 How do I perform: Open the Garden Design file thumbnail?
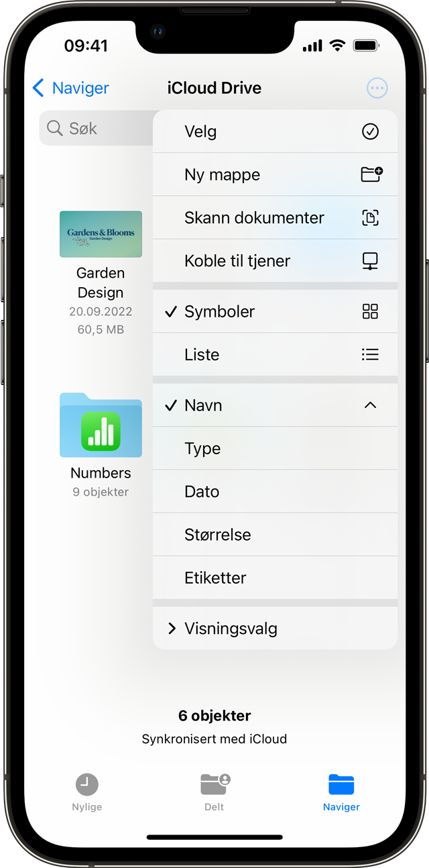(101, 234)
